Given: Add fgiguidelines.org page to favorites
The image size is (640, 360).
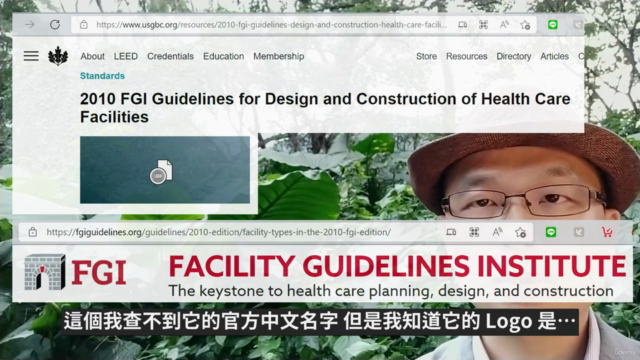Looking at the screenshot, I should point(520,232).
